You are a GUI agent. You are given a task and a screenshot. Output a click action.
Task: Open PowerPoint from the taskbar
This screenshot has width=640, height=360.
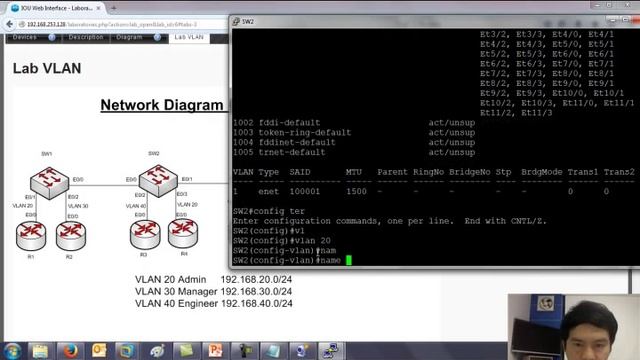215,351
